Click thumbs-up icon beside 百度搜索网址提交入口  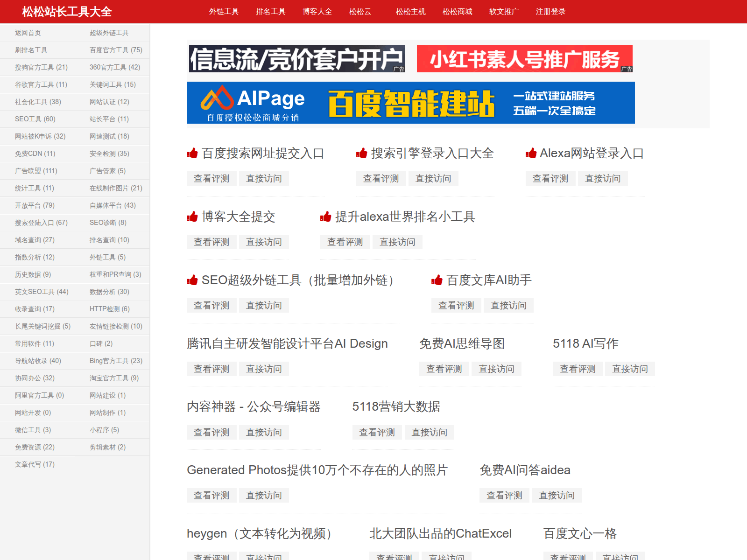pyautogui.click(x=192, y=153)
